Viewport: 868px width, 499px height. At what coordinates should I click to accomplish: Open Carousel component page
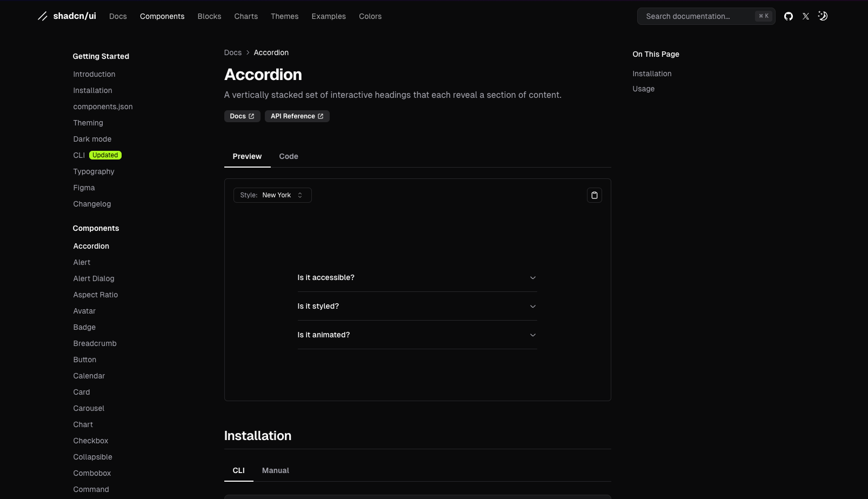89,408
